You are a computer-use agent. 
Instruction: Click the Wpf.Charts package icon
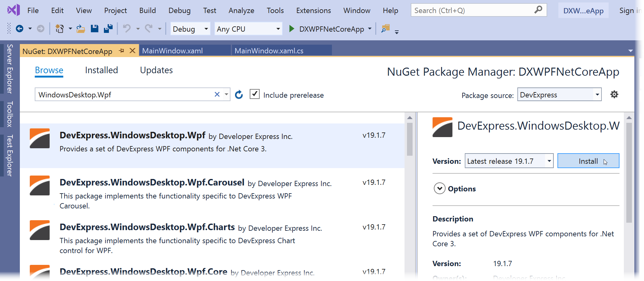[40, 230]
